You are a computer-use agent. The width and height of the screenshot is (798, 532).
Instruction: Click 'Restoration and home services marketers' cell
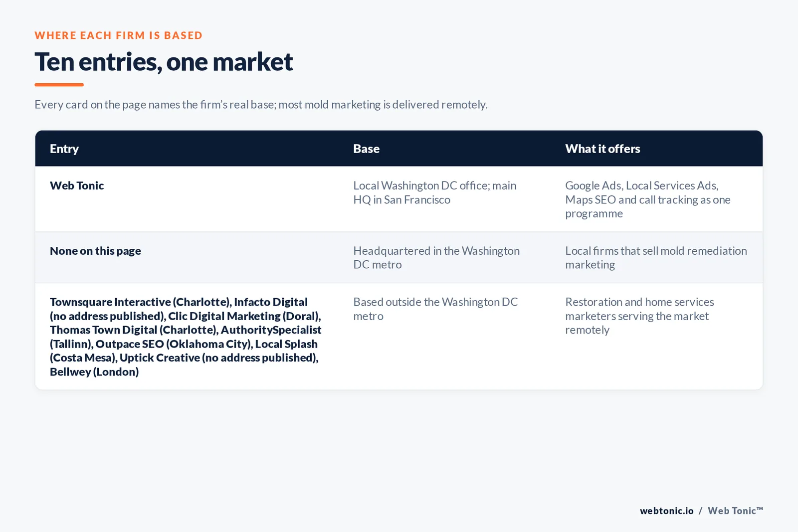pyautogui.click(x=639, y=316)
